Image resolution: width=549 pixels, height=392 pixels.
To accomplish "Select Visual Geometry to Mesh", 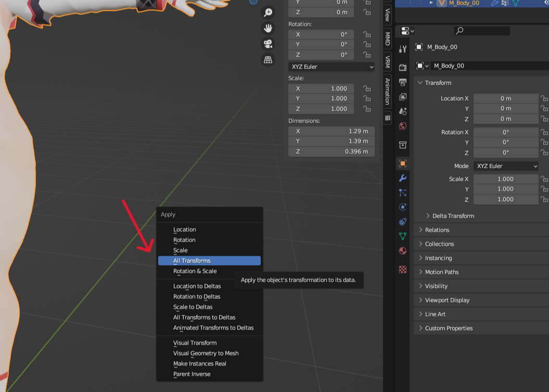I will coord(209,353).
